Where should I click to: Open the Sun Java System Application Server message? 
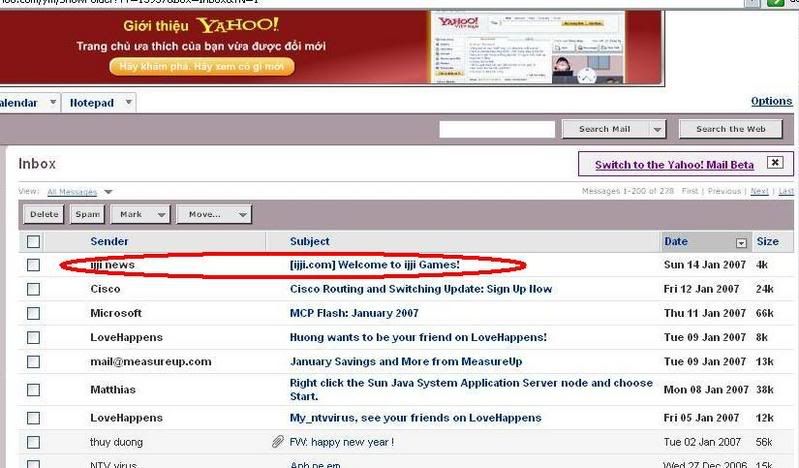point(471,389)
